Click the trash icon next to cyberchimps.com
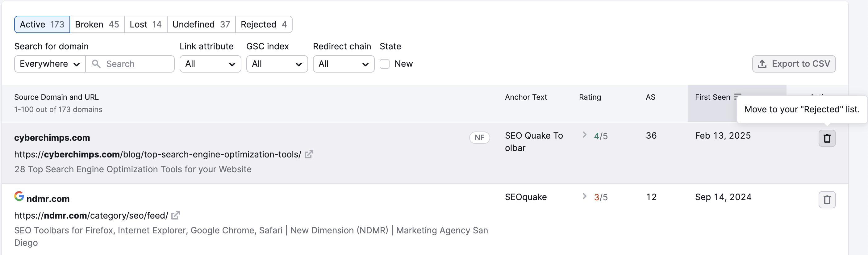Screen dimensions: 868x255 coord(828,138)
